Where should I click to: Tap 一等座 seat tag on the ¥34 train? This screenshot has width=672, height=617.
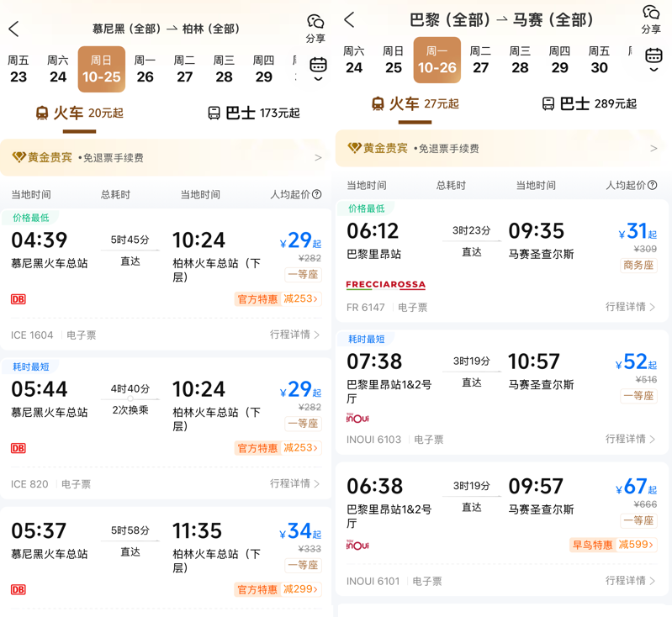[x=303, y=565]
